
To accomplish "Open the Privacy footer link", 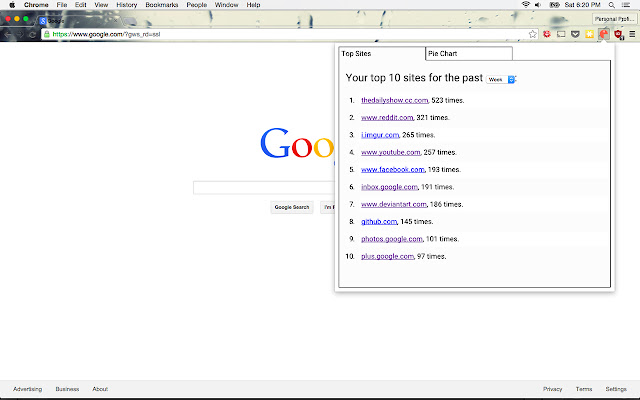I will [553, 389].
